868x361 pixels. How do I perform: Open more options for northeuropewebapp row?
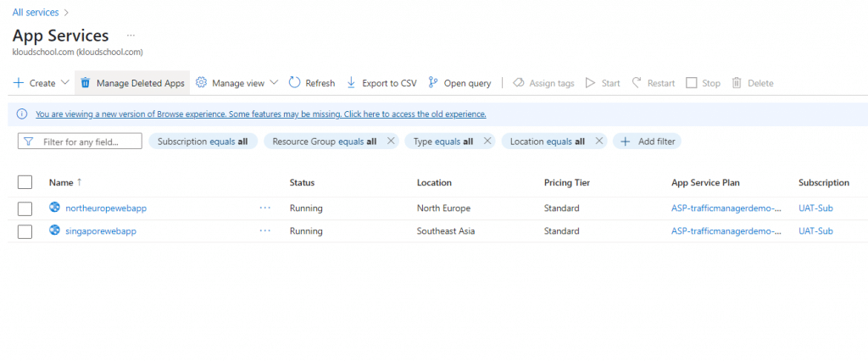click(x=265, y=208)
